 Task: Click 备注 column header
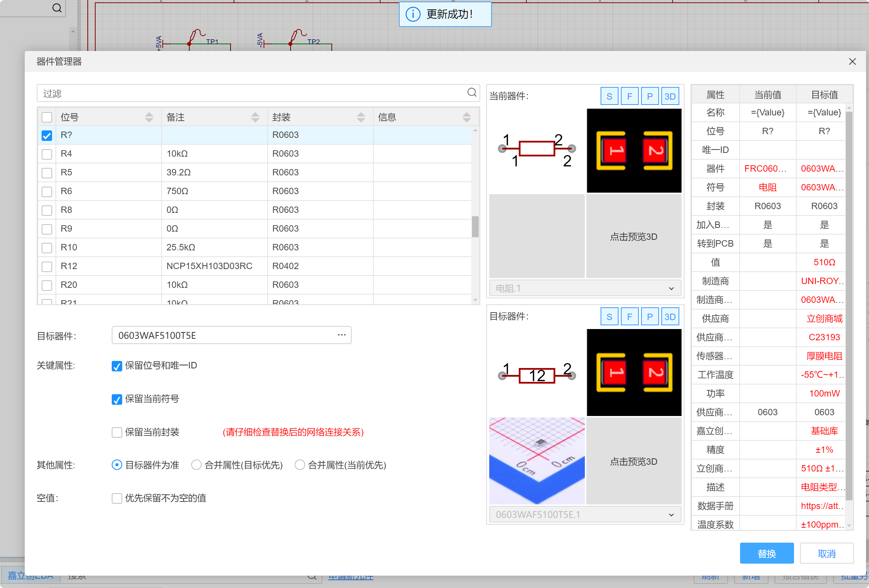(x=175, y=117)
